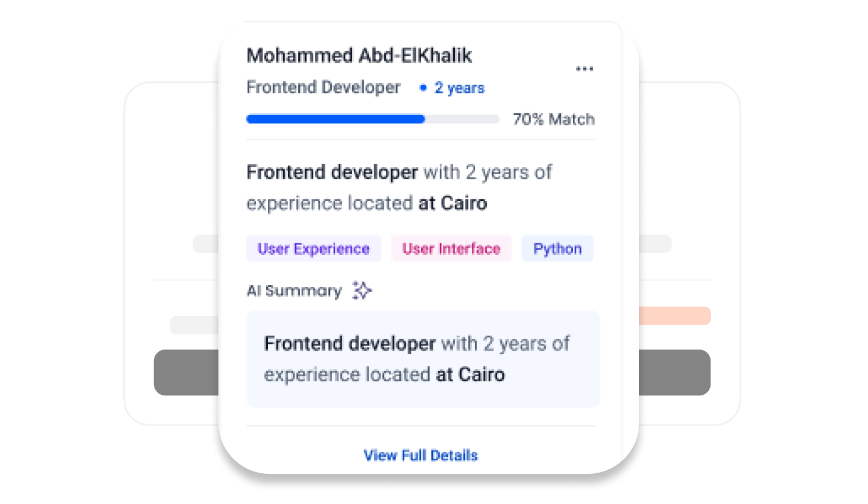Click the 70% Match label
This screenshot has width=868, height=504.
[x=554, y=119]
